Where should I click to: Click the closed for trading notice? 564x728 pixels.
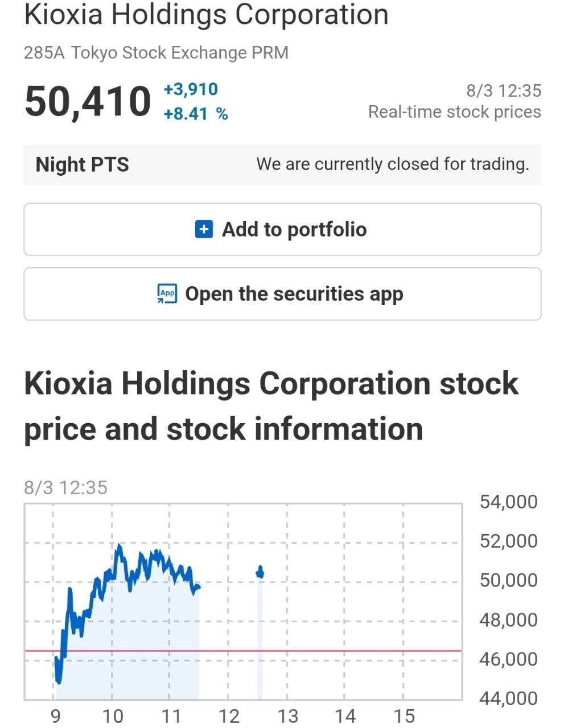[393, 164]
